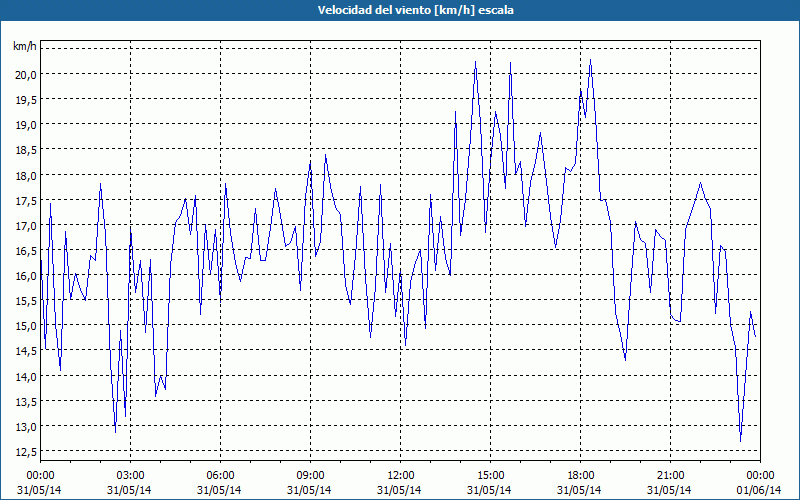The width and height of the screenshot is (800, 500).
Task: Select the "15,5" y-axis label
Action: point(27,301)
